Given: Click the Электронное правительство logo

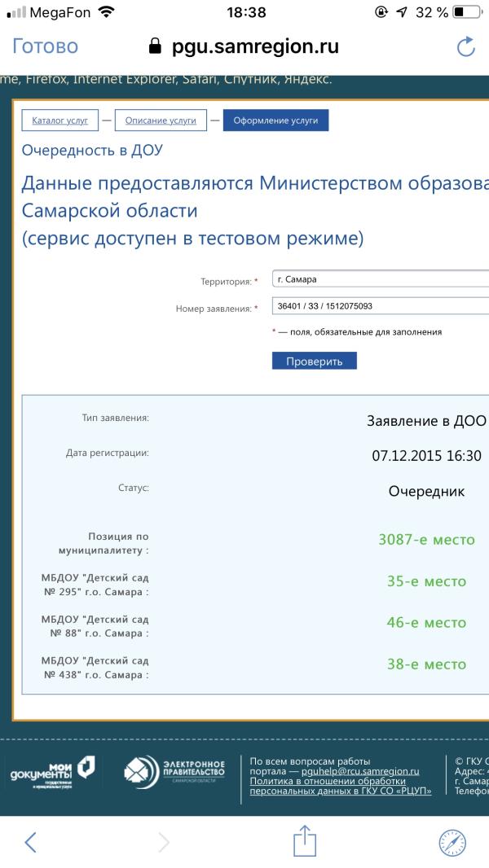Looking at the screenshot, I should click(x=174, y=770).
